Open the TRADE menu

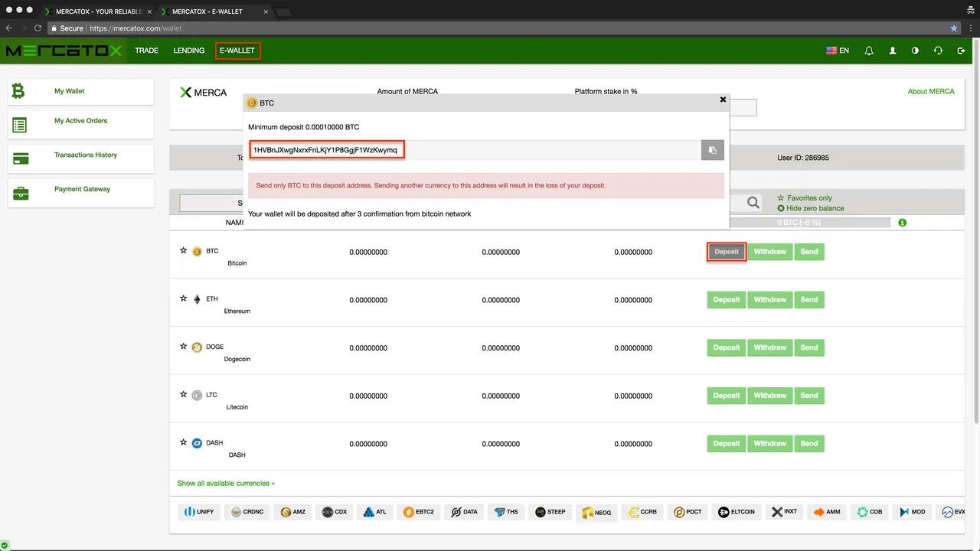(x=146, y=51)
